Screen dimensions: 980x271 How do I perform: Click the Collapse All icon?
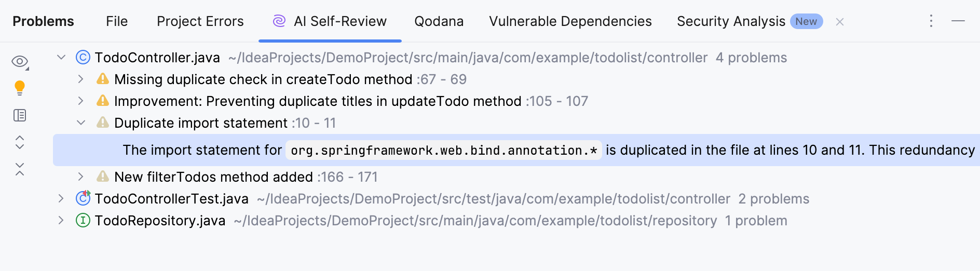[x=20, y=169]
